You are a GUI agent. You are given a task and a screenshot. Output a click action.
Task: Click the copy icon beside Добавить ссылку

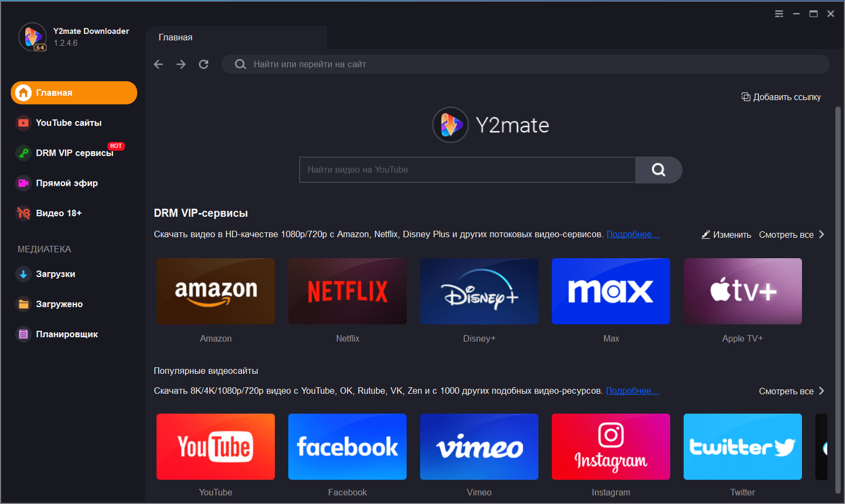click(x=745, y=97)
